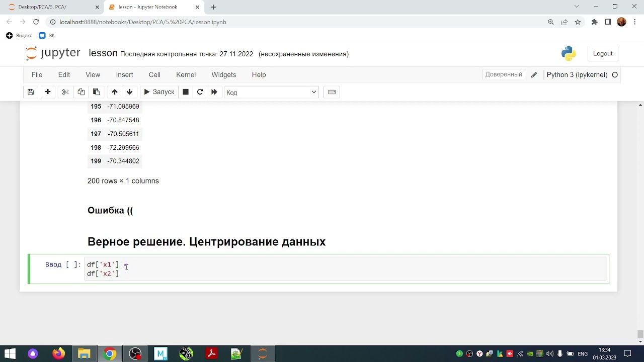Go back with the browser back arrow
The height and width of the screenshot is (362, 644).
[9, 22]
